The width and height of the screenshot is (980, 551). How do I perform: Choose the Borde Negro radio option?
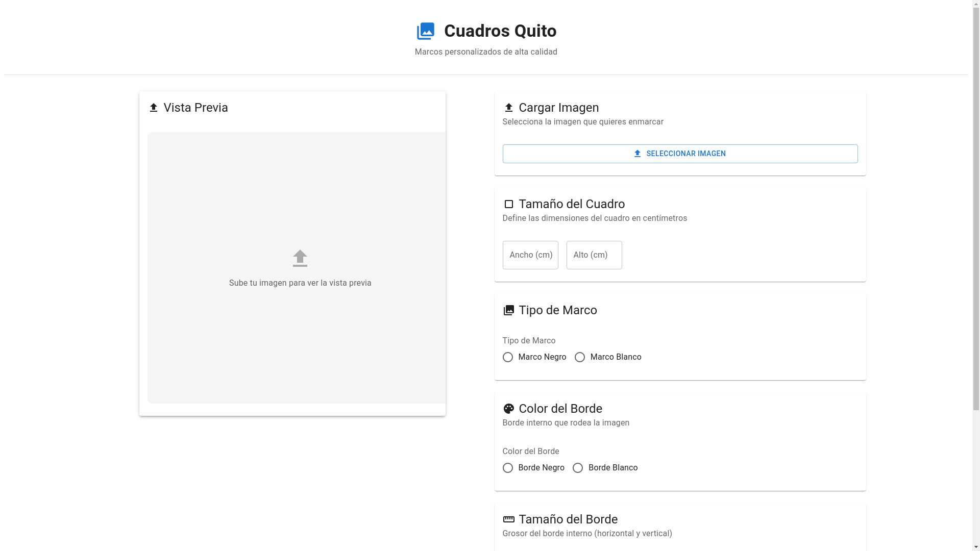507,468
